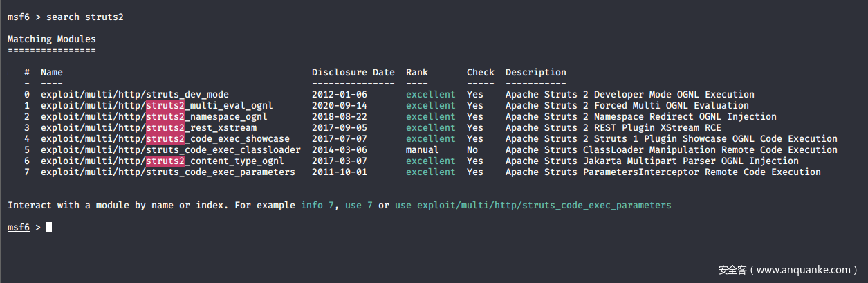
Task: Select the struts2_multi_eval_ognl module path
Action: pyautogui.click(x=156, y=105)
